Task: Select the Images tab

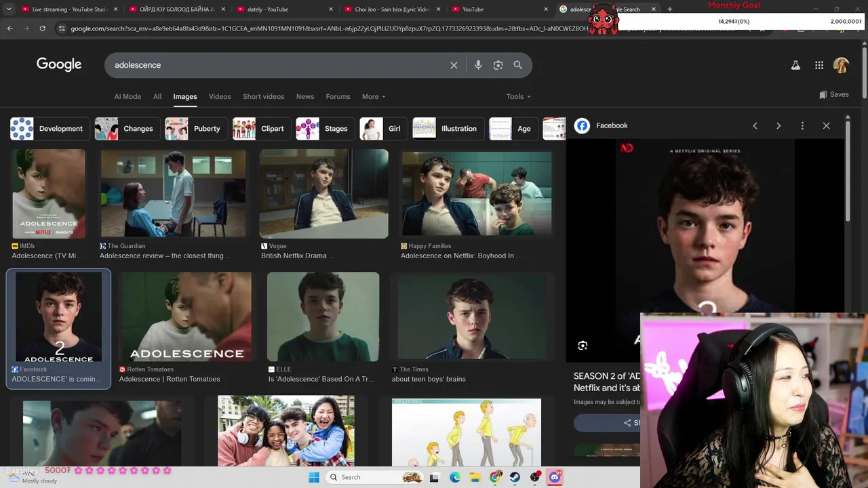Action: click(x=185, y=96)
